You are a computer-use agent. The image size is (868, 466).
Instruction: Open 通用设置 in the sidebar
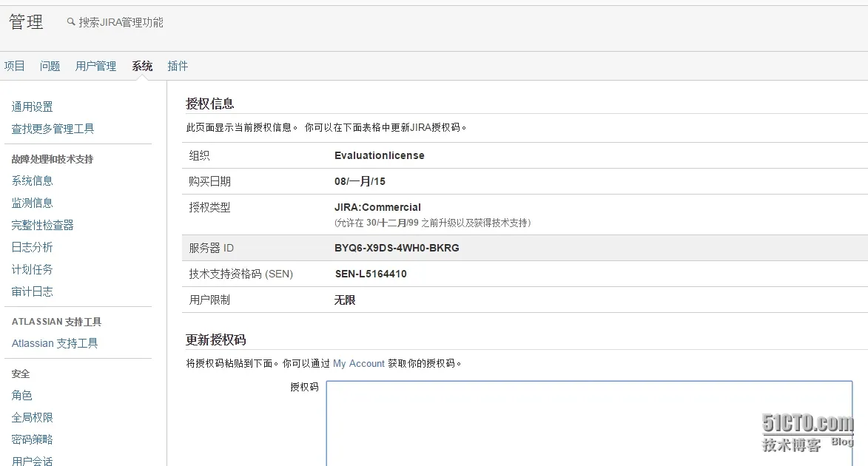32,107
